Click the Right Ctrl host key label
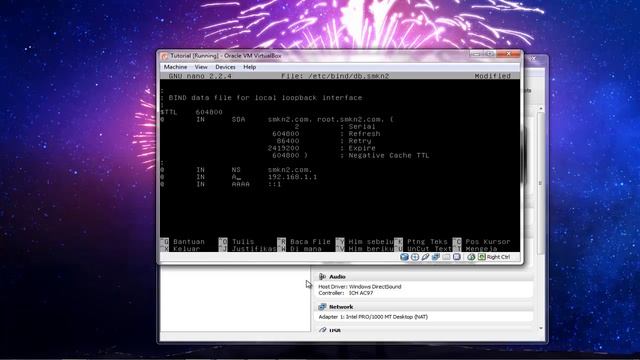Screen dimensions: 640x360 (498, 257)
